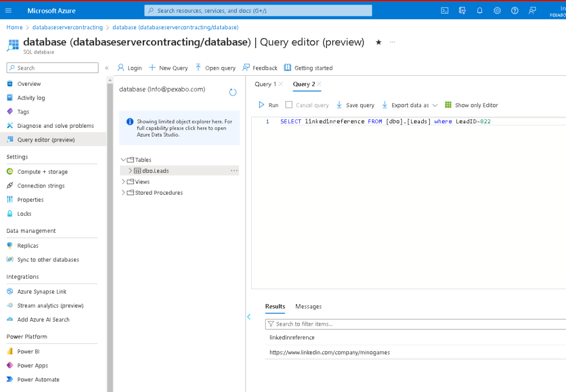Switch to the Messages tab
Viewport: 566px width, 392px height.
point(308,306)
